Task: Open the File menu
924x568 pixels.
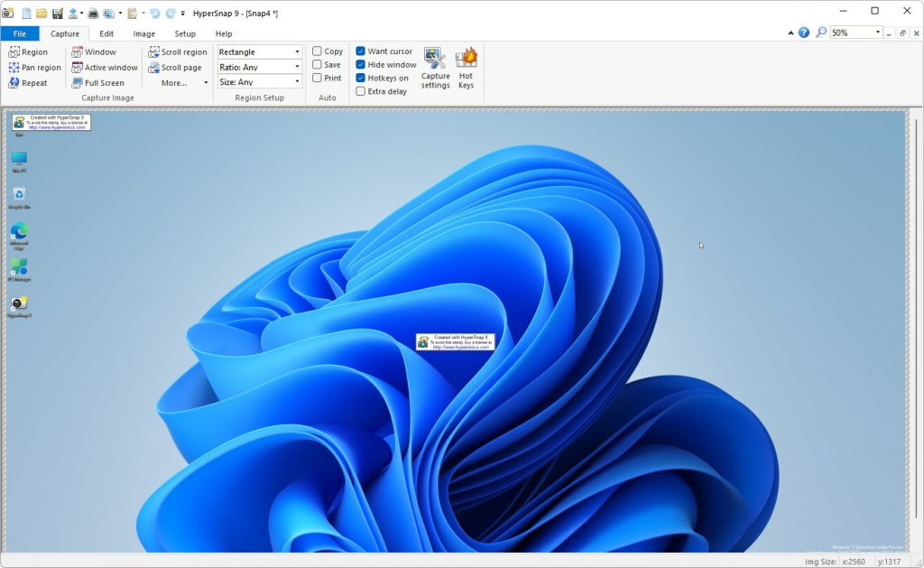Action: click(x=20, y=33)
